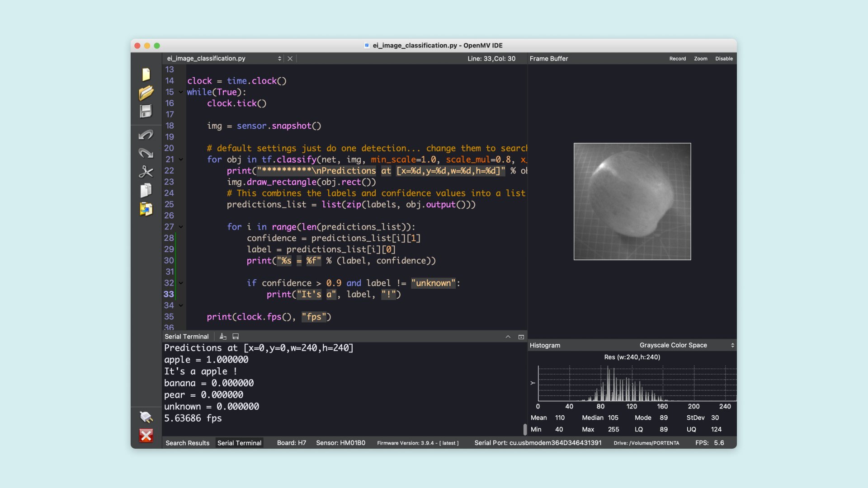
Task: Cut the selected code
Action: coord(146,172)
